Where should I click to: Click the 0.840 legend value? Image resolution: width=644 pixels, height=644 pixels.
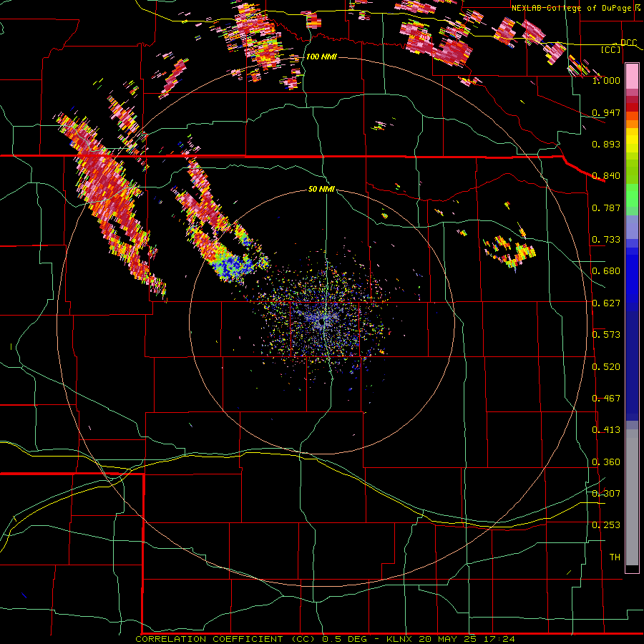[606, 176]
